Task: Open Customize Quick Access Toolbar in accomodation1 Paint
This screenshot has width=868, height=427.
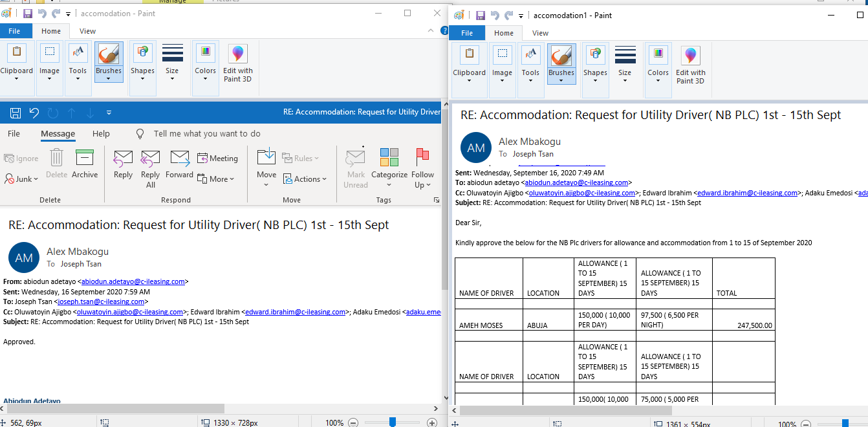Action: 521,16
